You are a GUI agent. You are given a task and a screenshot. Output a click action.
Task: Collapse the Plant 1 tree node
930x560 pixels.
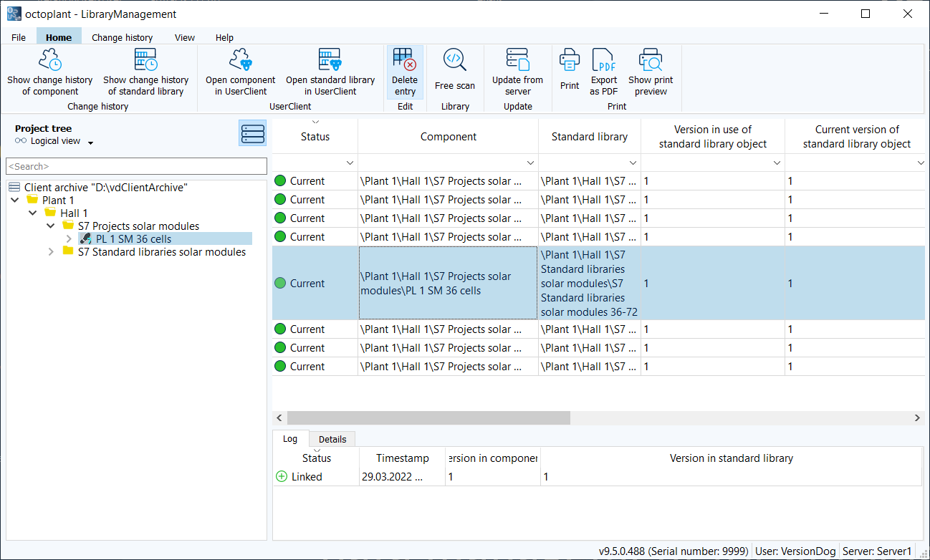point(15,201)
